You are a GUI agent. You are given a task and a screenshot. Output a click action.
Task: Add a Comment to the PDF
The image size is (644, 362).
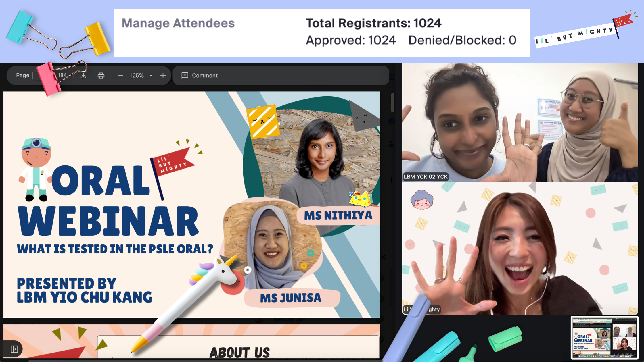200,76
